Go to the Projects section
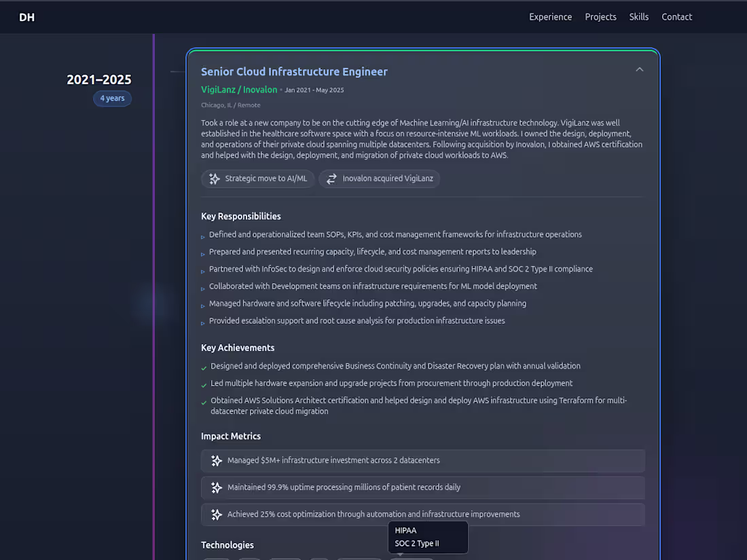Image resolution: width=747 pixels, height=560 pixels. click(x=600, y=17)
